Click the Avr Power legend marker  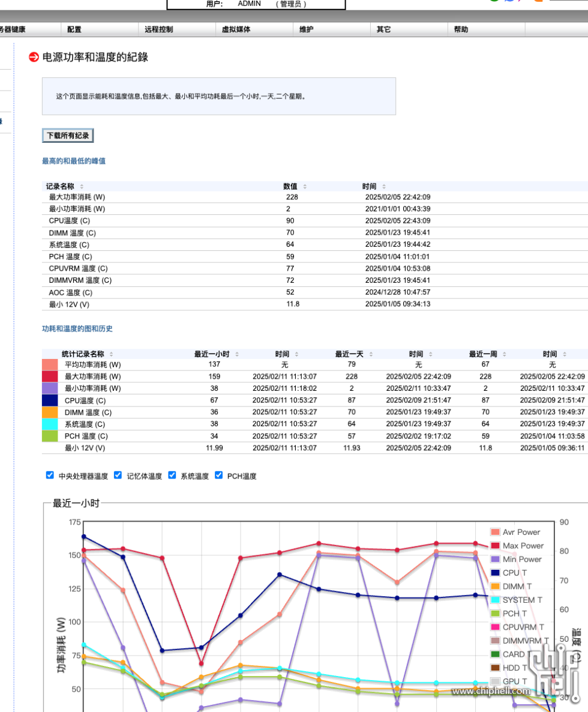[495, 532]
